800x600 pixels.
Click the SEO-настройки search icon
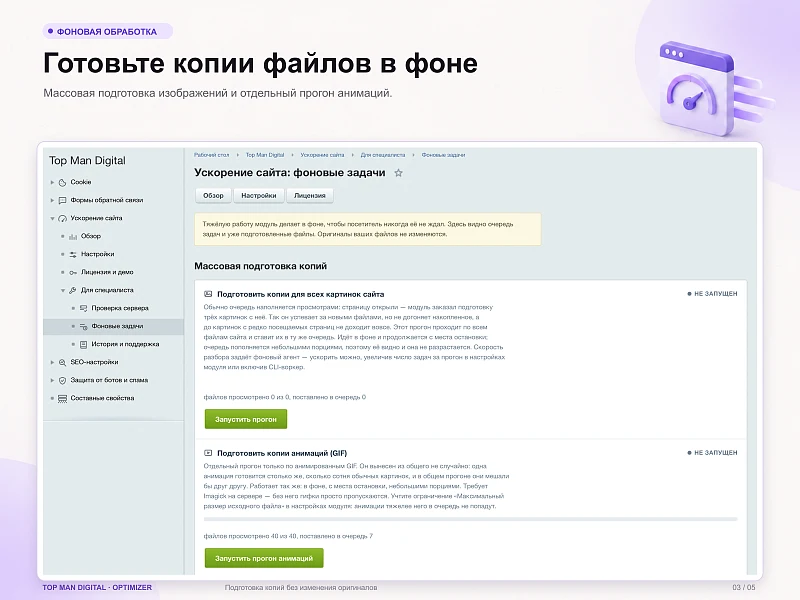(62, 362)
